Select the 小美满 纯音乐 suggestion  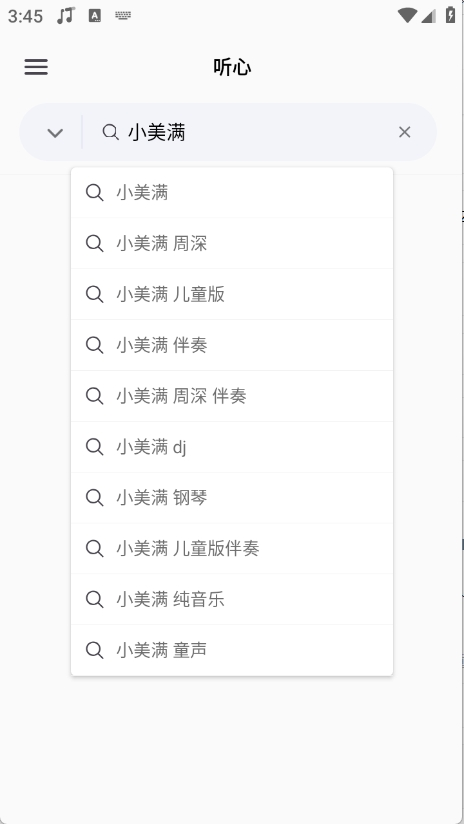coord(232,599)
